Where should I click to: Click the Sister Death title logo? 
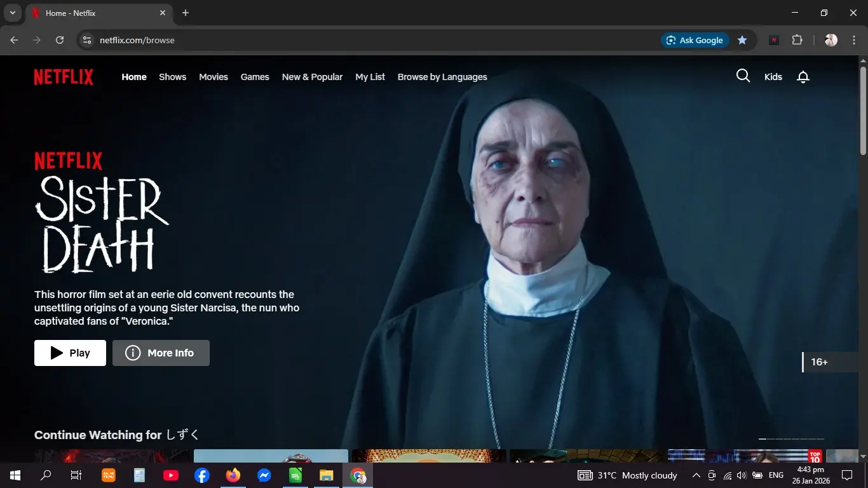102,224
